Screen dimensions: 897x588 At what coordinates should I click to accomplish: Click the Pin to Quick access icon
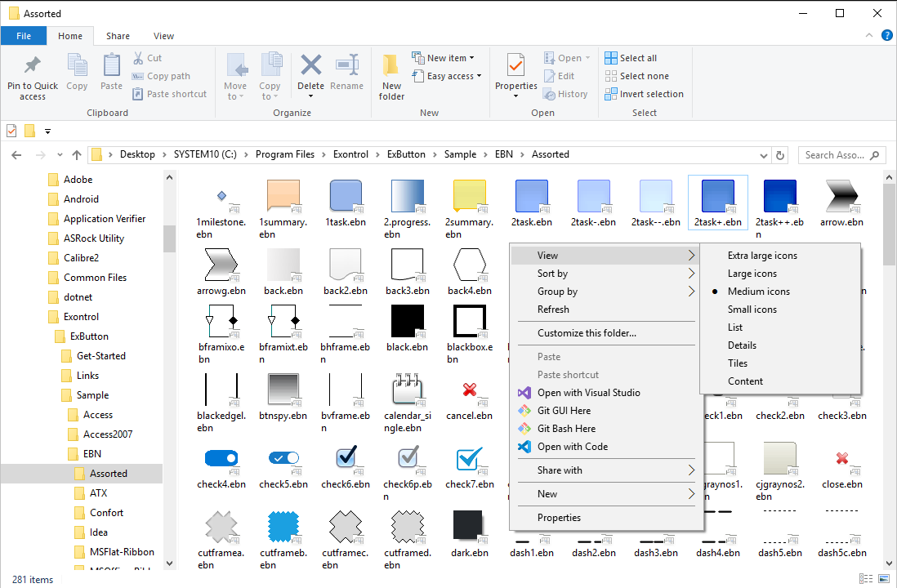point(33,66)
